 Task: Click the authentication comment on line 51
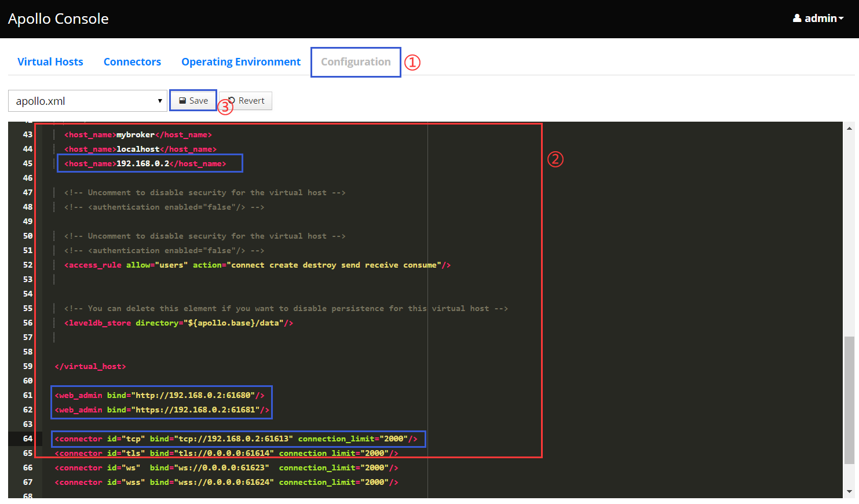(x=164, y=250)
